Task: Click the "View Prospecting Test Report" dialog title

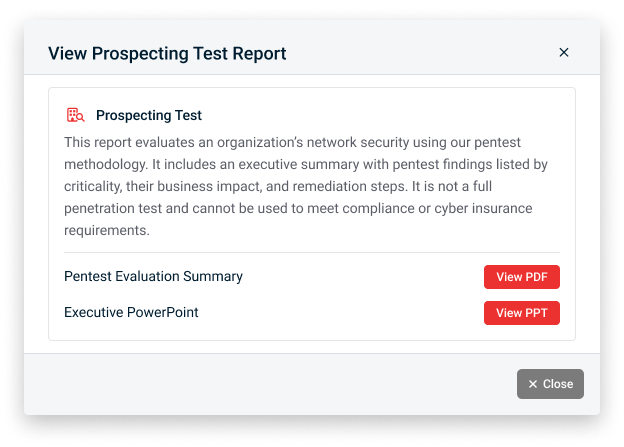Action: coord(167,53)
